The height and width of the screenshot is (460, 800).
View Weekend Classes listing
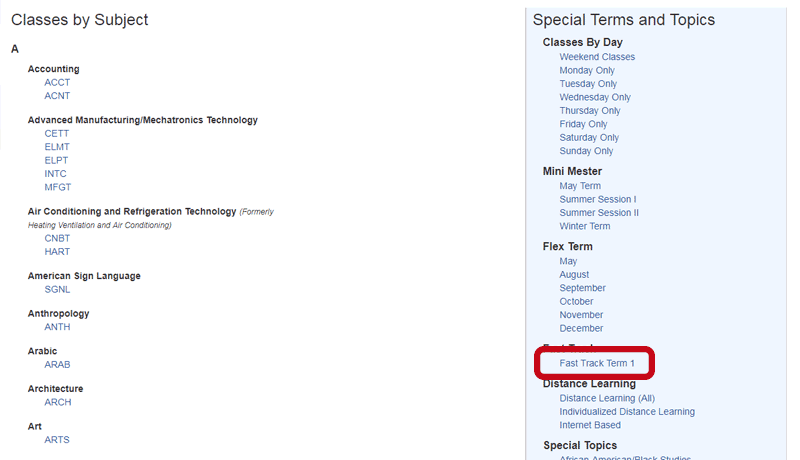point(597,57)
